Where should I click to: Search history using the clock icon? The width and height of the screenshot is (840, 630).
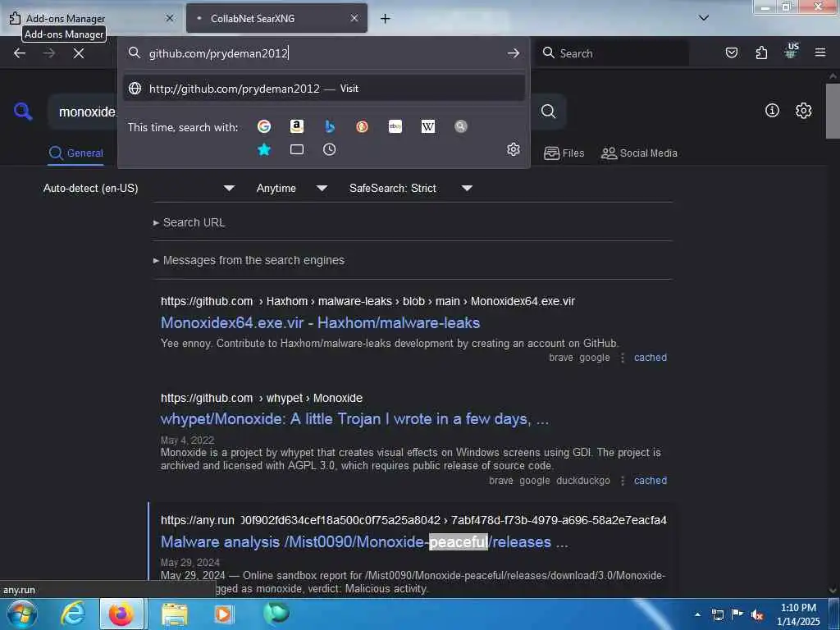point(330,149)
